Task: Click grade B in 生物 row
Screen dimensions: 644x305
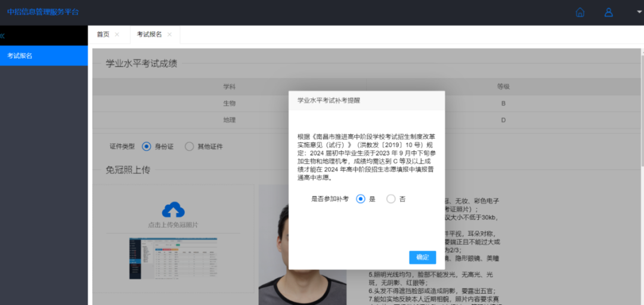Action: 503,104
